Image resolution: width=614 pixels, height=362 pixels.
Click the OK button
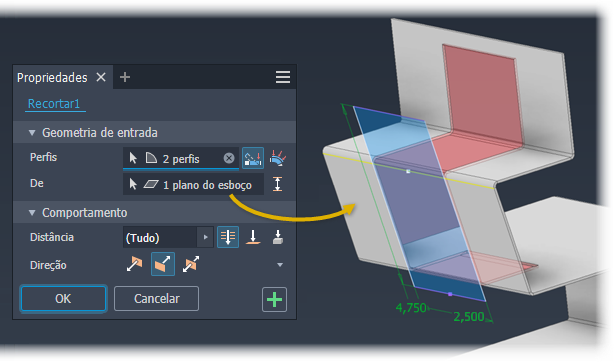point(63,299)
